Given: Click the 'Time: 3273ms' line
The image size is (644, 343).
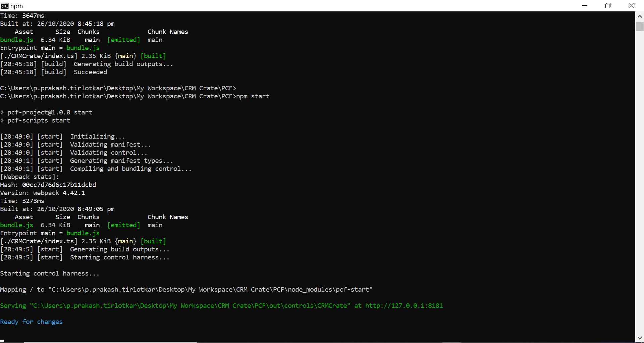Looking at the screenshot, I should pyautogui.click(x=22, y=201).
